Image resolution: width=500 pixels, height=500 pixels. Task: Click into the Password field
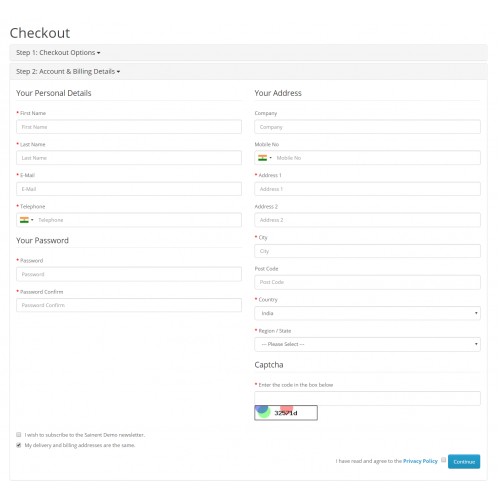(x=129, y=274)
